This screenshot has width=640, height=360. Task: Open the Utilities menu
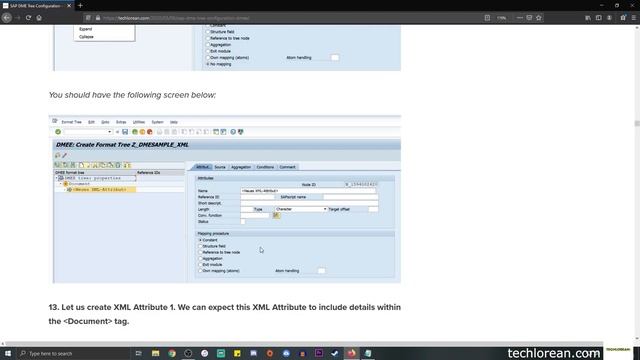[139, 122]
